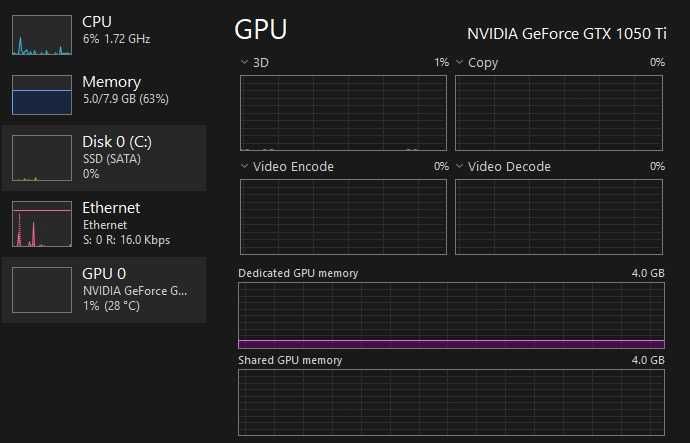Viewport: 690px width, 443px height.
Task: Click the Ethernet activity thumbnail graph
Action: click(x=42, y=223)
